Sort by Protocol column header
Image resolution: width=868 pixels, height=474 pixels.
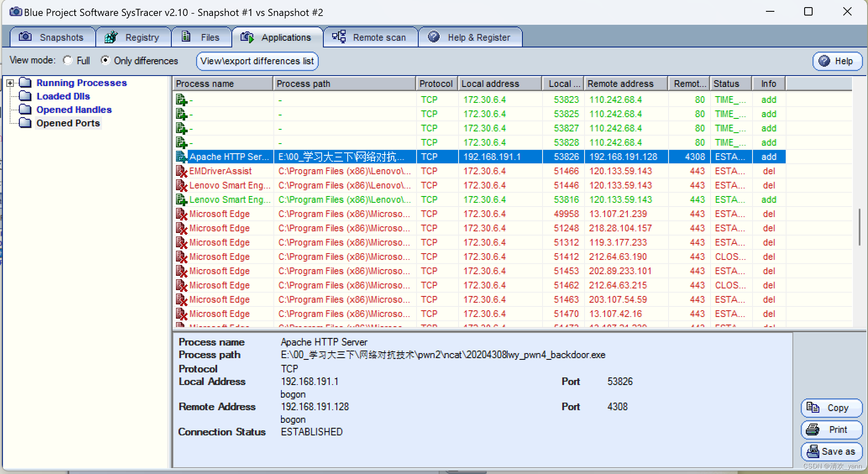[x=437, y=84]
